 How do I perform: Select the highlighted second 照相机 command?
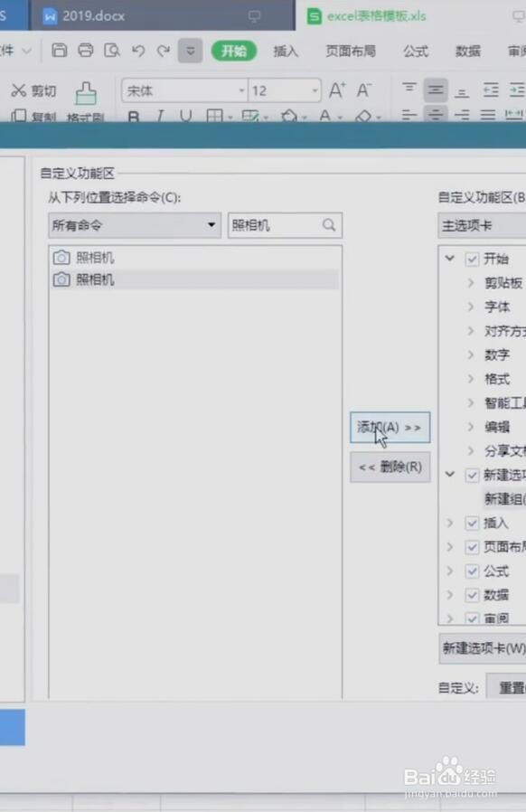click(x=195, y=279)
